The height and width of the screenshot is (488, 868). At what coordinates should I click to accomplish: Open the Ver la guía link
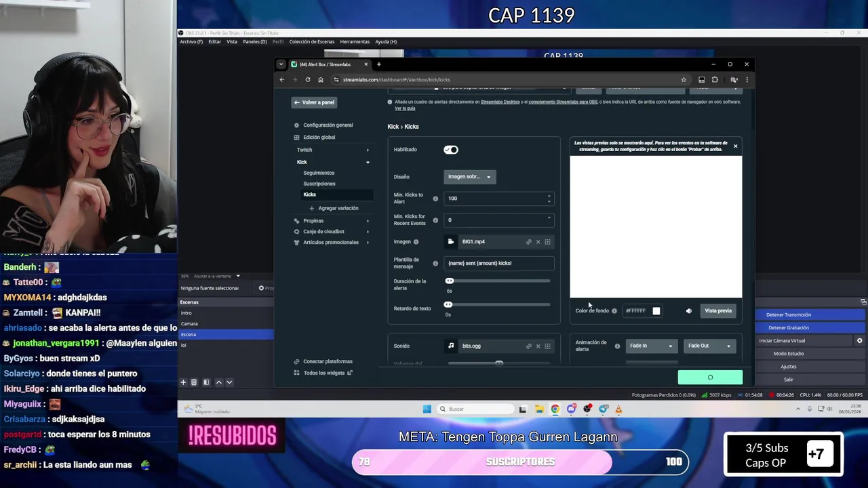pyautogui.click(x=405, y=108)
